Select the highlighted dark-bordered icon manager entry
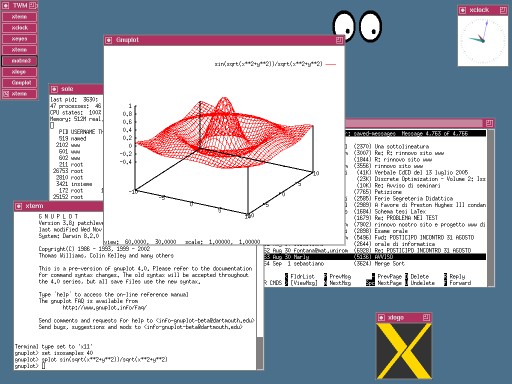Viewport: 512px width, 384px height. pos(20,61)
